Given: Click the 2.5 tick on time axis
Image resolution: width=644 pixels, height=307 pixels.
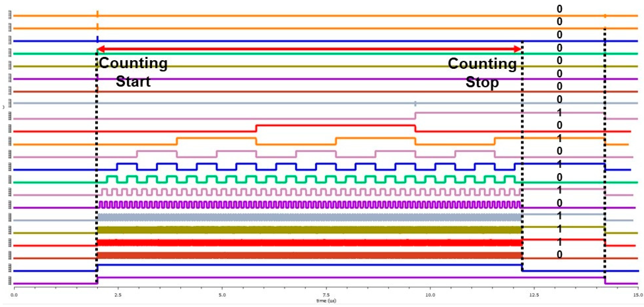Looking at the screenshot, I should [x=118, y=295].
